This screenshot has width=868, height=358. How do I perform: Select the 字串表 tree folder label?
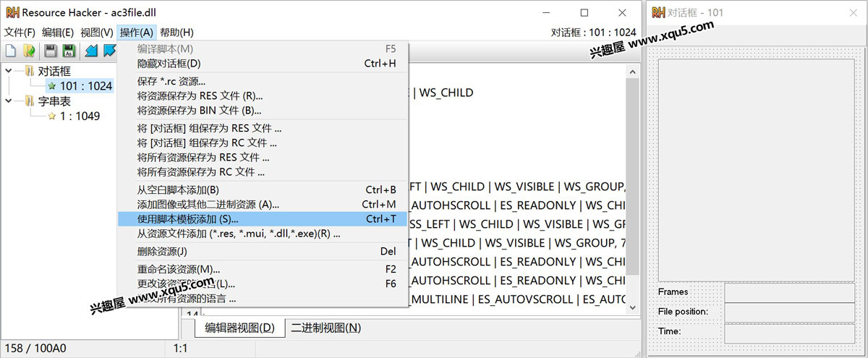[x=54, y=101]
